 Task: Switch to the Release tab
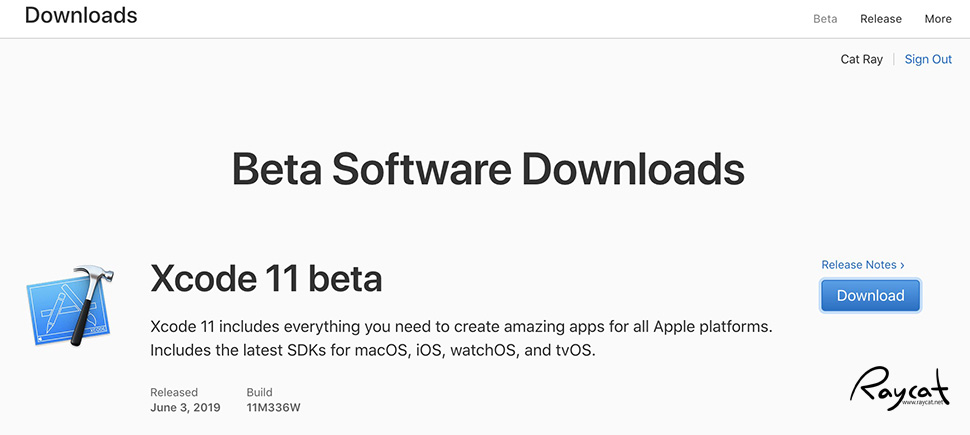pos(880,19)
